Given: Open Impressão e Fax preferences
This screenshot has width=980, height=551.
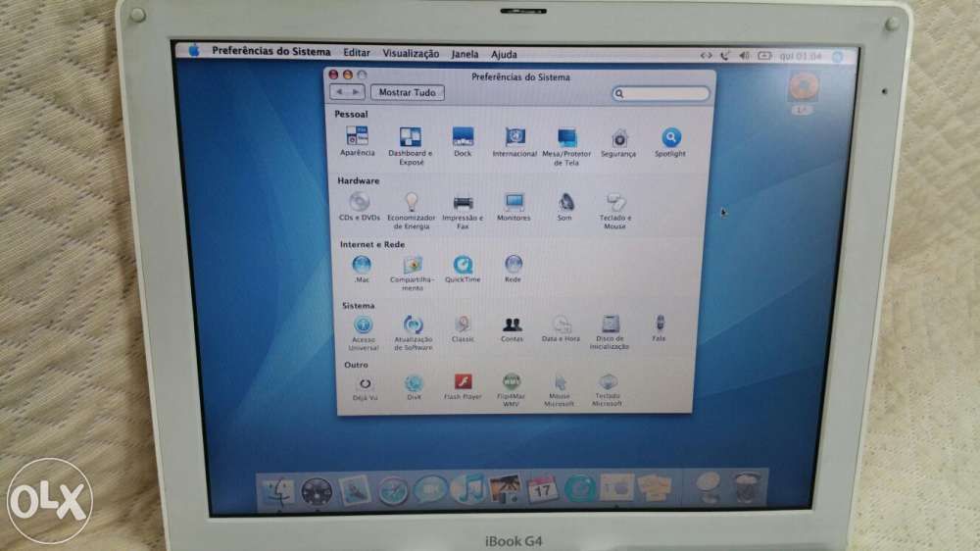Looking at the screenshot, I should click(463, 212).
